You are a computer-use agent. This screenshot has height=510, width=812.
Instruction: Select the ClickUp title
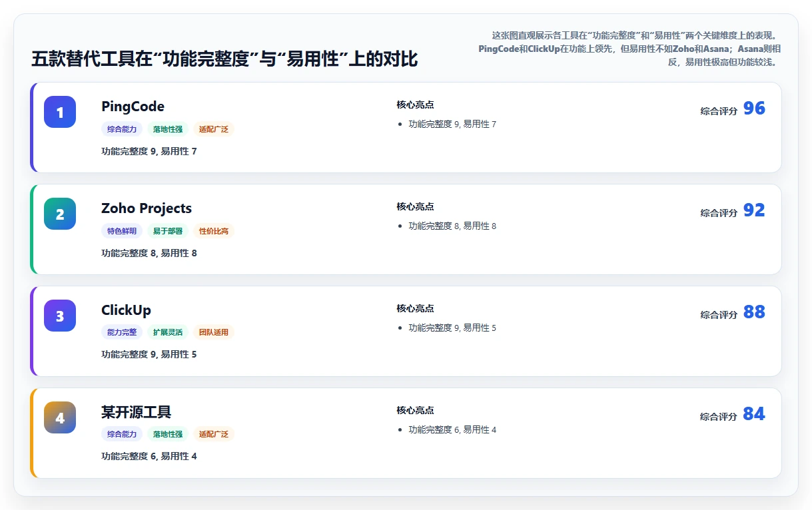(x=126, y=310)
